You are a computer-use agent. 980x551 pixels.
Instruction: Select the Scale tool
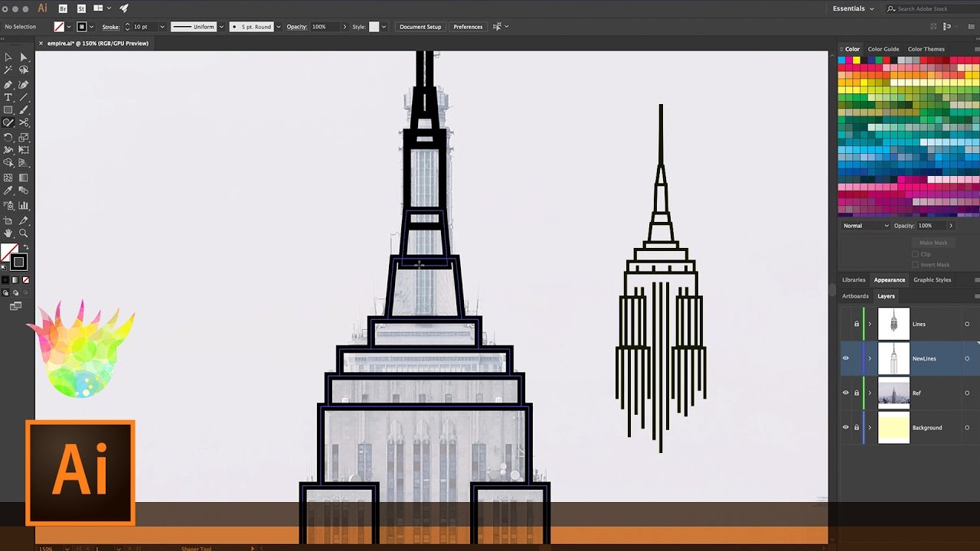point(24,138)
